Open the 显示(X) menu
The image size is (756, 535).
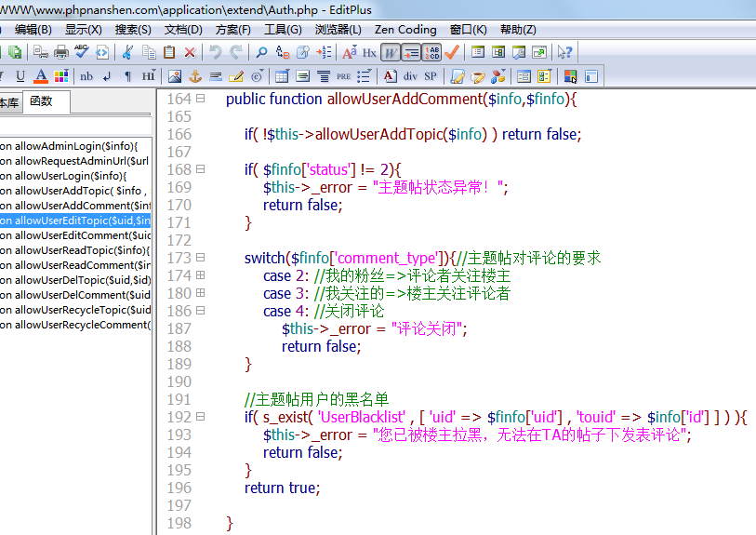(x=84, y=30)
